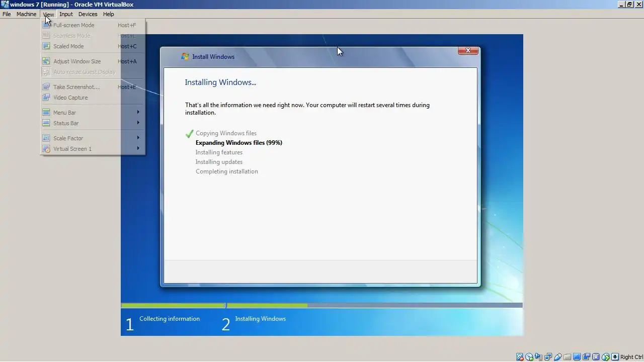Minimize the VirtualBox window
644x362 pixels.
621,5
